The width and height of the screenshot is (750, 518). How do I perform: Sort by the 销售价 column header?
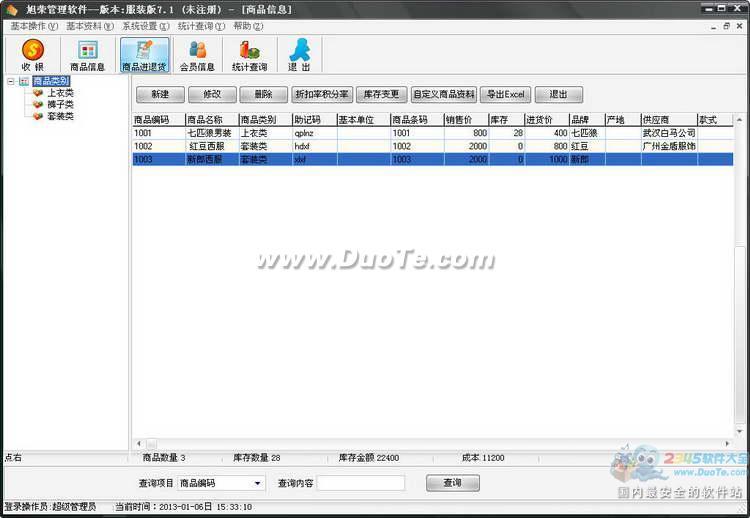click(465, 120)
